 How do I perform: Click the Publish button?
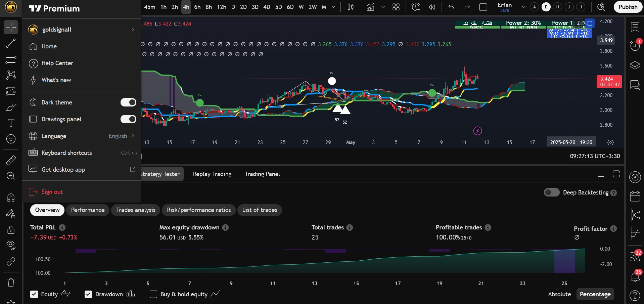(x=628, y=7)
